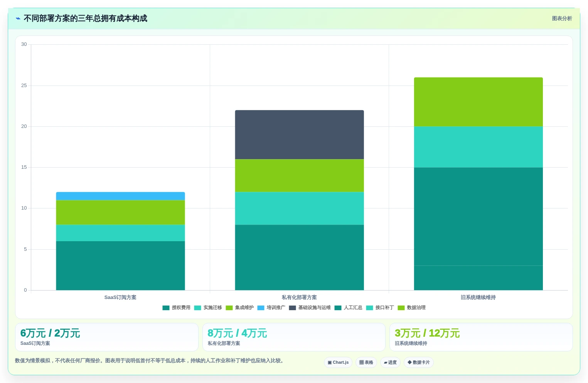
Task: Click the 数据卡片 chip
Action: [x=419, y=363]
